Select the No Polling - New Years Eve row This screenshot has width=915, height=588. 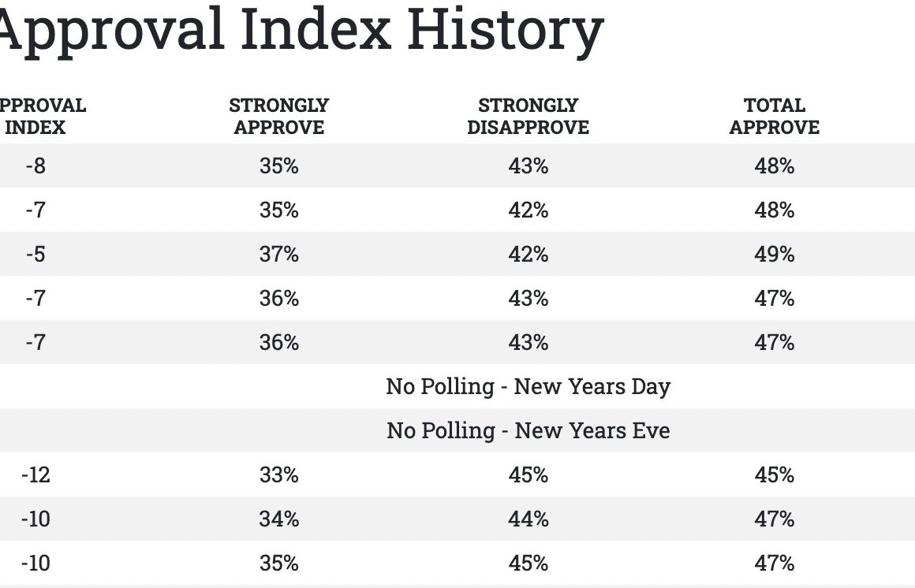click(528, 431)
